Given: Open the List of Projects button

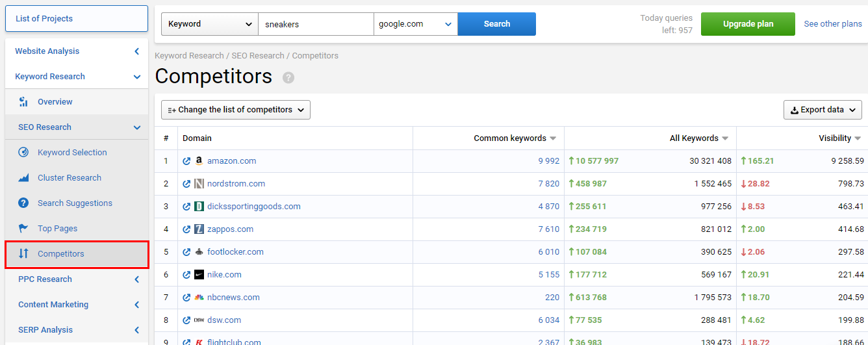Looking at the screenshot, I should coord(77,19).
